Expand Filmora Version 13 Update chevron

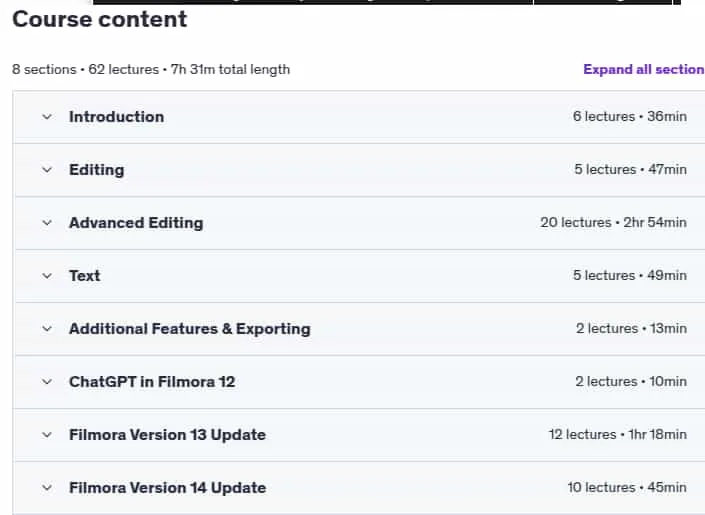[47, 435]
